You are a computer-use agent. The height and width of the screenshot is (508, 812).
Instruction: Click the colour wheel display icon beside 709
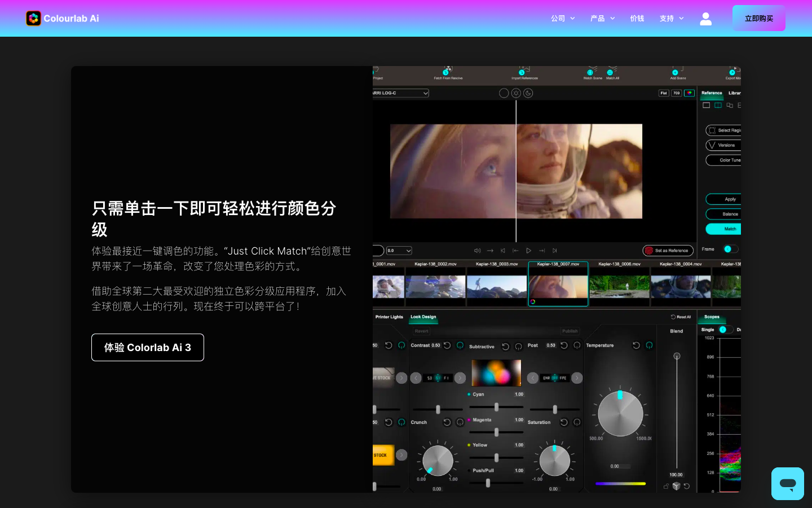689,93
